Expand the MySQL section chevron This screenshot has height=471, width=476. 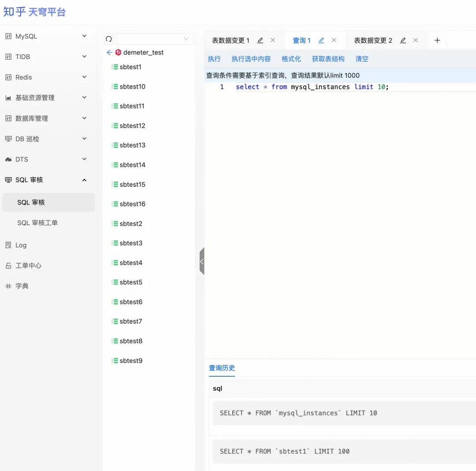click(84, 36)
